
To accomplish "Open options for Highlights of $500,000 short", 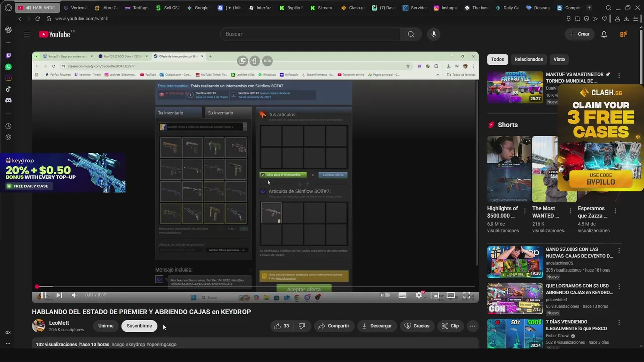I will pyautogui.click(x=525, y=211).
